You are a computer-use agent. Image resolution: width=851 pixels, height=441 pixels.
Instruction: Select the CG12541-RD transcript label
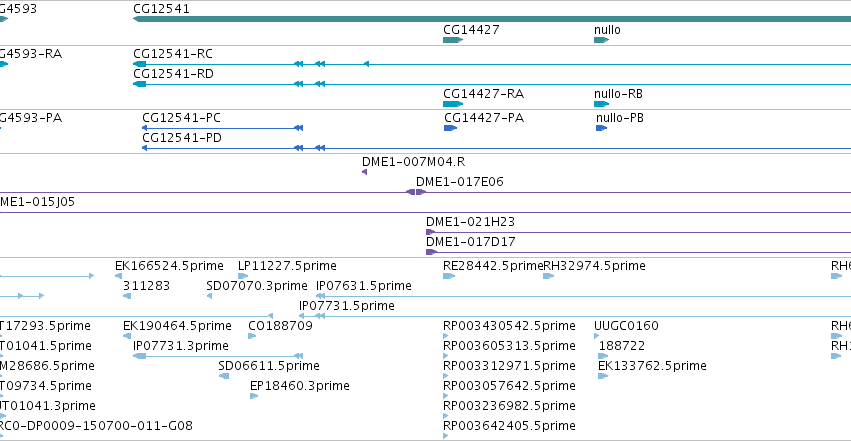tap(173, 74)
